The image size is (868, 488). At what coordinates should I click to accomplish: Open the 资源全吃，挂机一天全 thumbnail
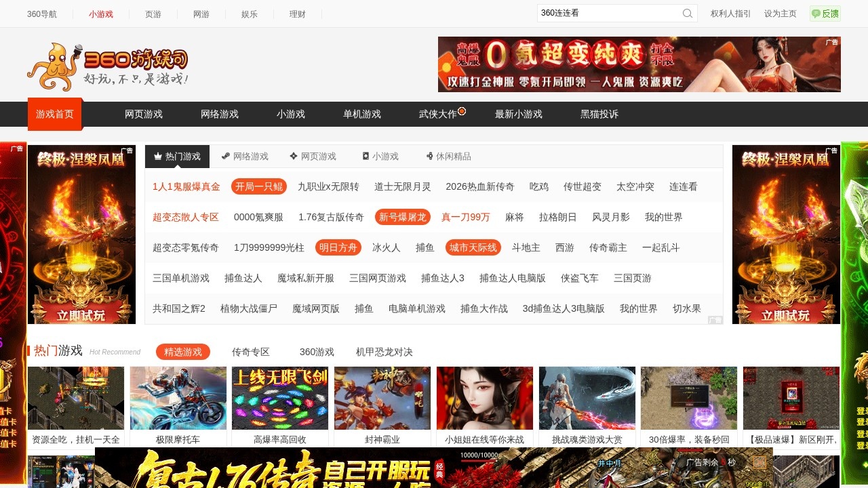(76, 399)
